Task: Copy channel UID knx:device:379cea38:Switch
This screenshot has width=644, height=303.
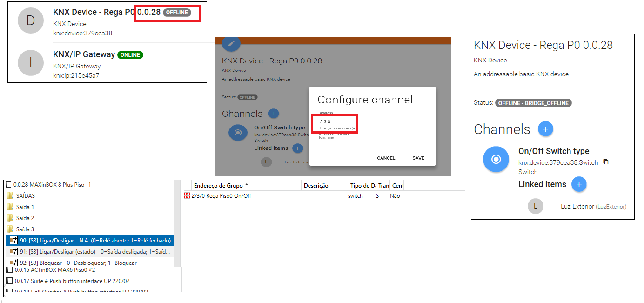Action: point(606,162)
